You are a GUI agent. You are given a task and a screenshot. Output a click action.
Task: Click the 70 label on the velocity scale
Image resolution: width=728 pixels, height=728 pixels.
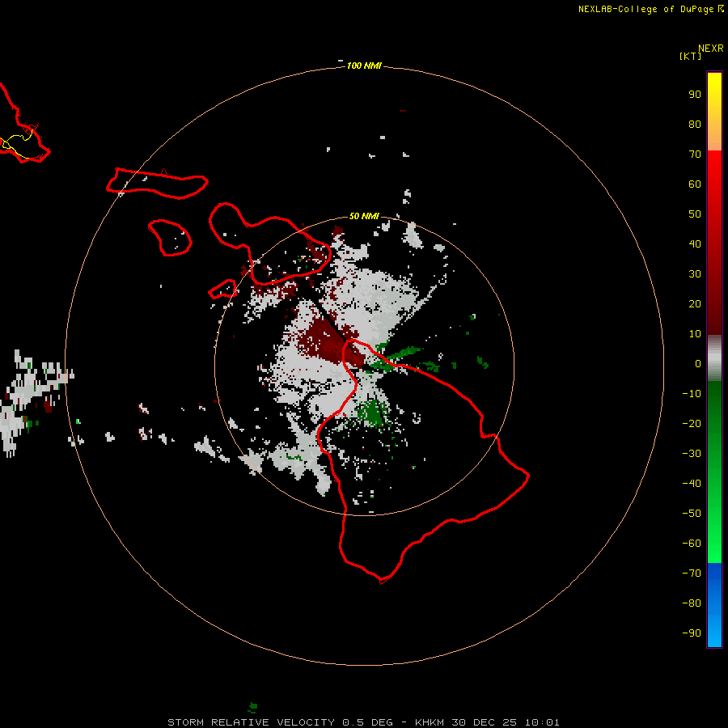point(695,154)
